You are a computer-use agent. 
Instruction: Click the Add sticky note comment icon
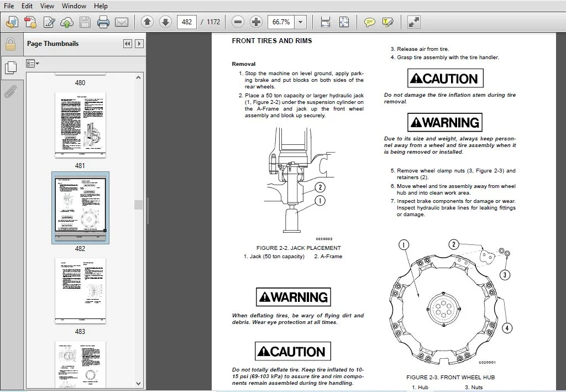point(369,22)
